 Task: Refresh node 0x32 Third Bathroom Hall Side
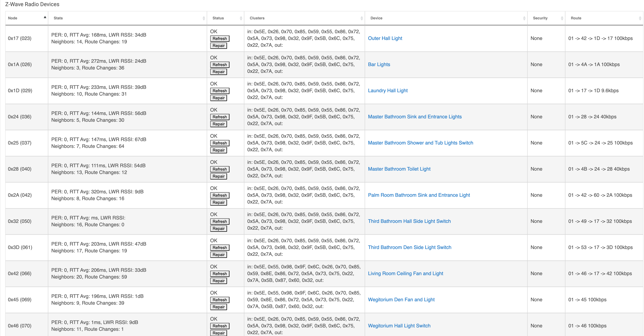click(220, 221)
